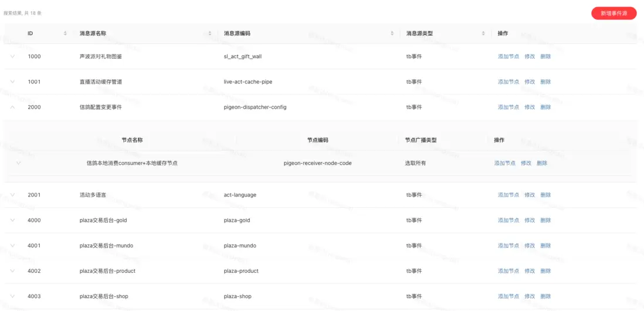Screen dimensions: 644x311
Task: Click the 声波派对礼物图鉴 name cell
Action: (x=101, y=56)
